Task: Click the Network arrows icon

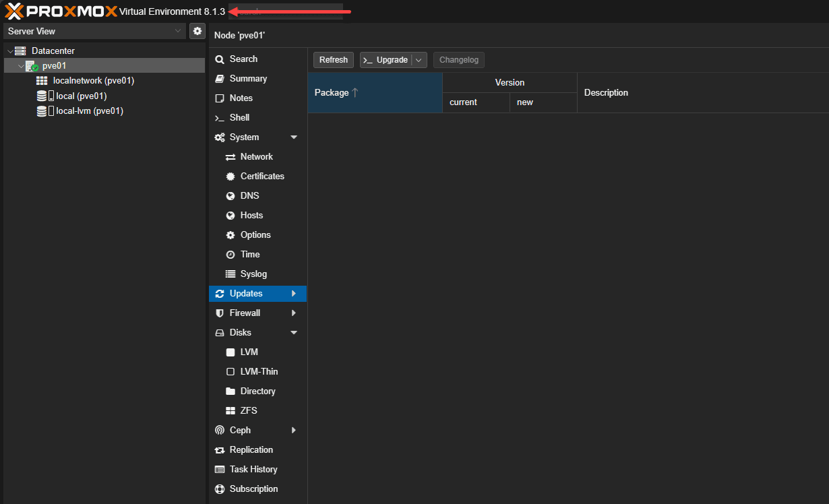Action: point(230,157)
